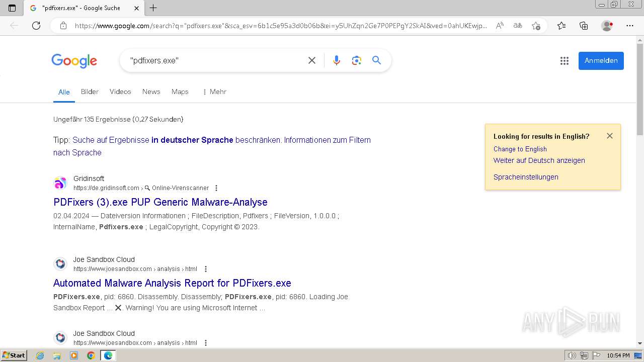
Task: Choose Change to English
Action: pyautogui.click(x=520, y=149)
